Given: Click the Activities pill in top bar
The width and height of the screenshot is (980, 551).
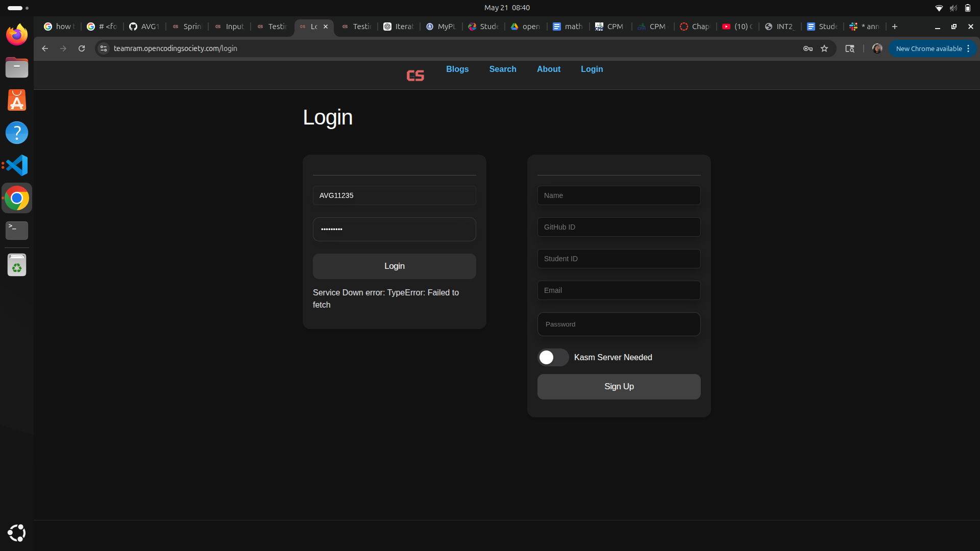Looking at the screenshot, I should [18, 8].
